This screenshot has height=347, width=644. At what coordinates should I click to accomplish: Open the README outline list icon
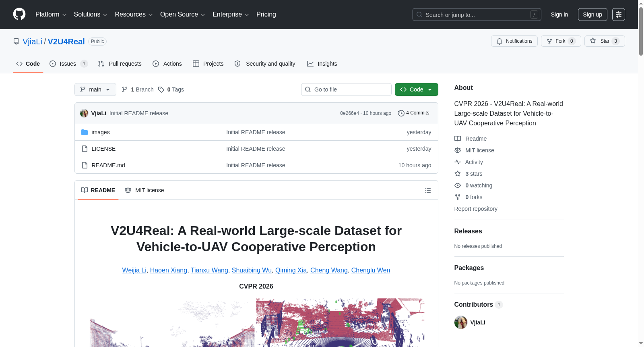428,190
